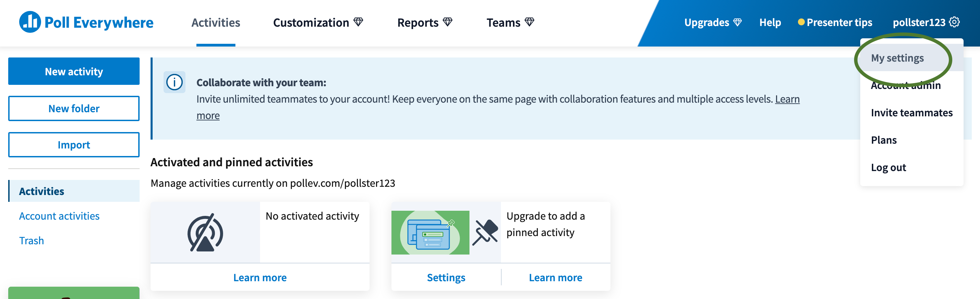Click the 'Activated and pinned activities' heading
Image resolution: width=980 pixels, height=299 pixels.
pos(232,162)
